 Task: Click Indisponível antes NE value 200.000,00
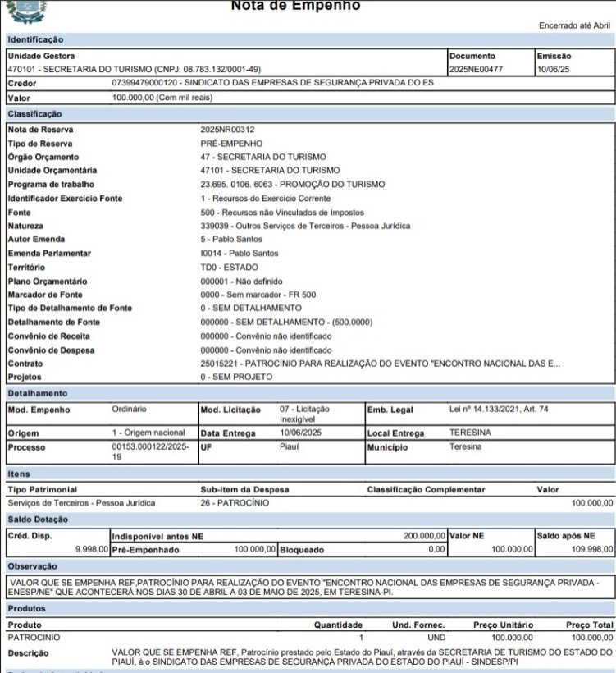tap(424, 536)
